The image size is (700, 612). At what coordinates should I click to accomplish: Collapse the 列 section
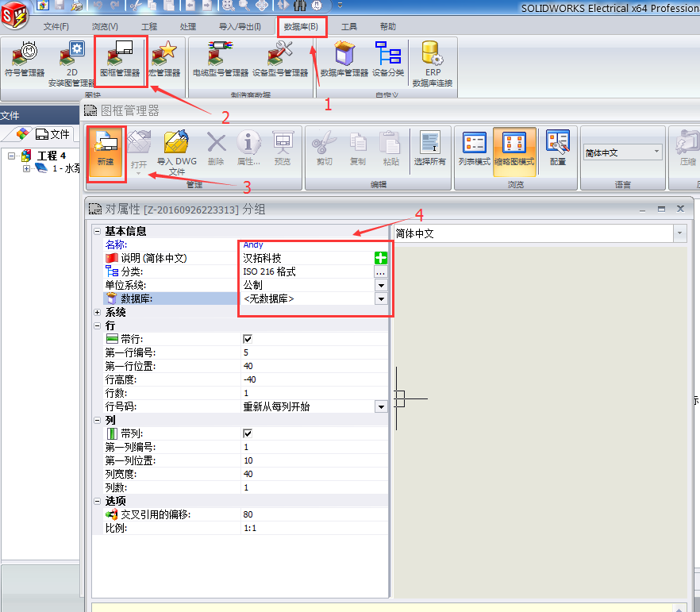[x=97, y=420]
